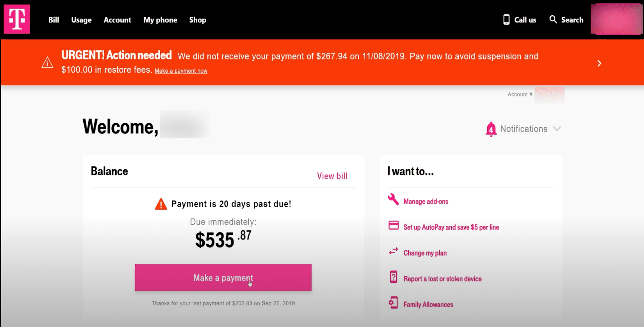Click the Make a payment now link
This screenshot has height=327, width=644.
pyautogui.click(x=181, y=71)
